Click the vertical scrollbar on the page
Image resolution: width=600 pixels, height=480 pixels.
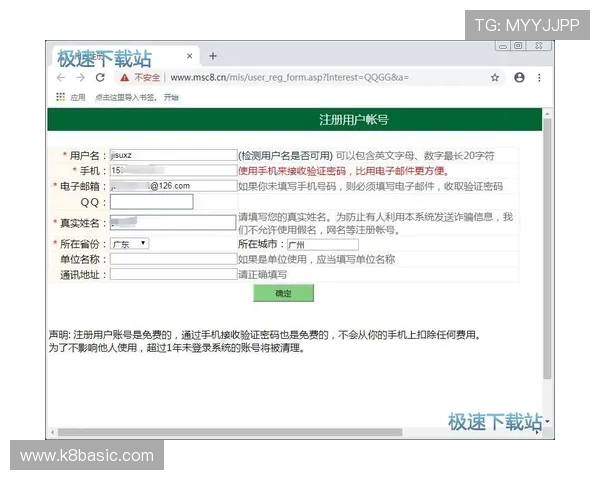pos(548,249)
